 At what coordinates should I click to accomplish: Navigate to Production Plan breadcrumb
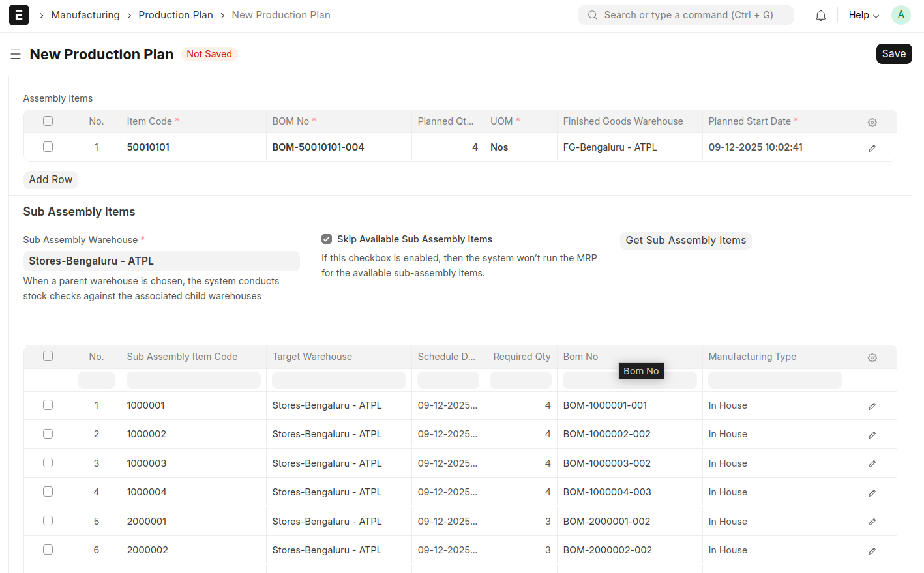coord(175,15)
